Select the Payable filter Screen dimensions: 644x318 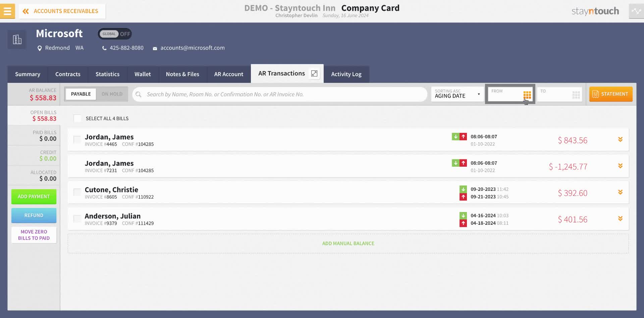pos(81,94)
